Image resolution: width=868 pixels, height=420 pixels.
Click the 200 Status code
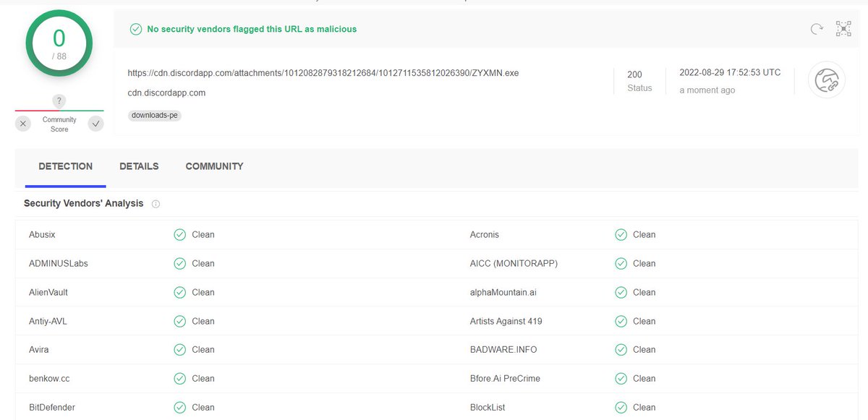coord(634,74)
